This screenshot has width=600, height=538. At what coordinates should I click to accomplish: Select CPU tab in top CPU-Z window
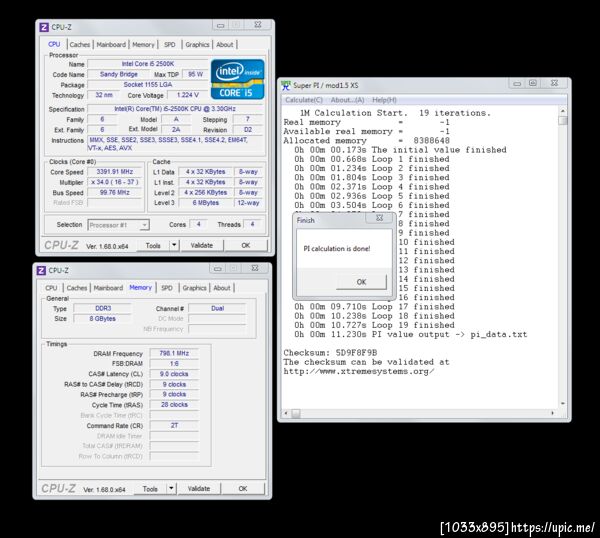point(54,44)
